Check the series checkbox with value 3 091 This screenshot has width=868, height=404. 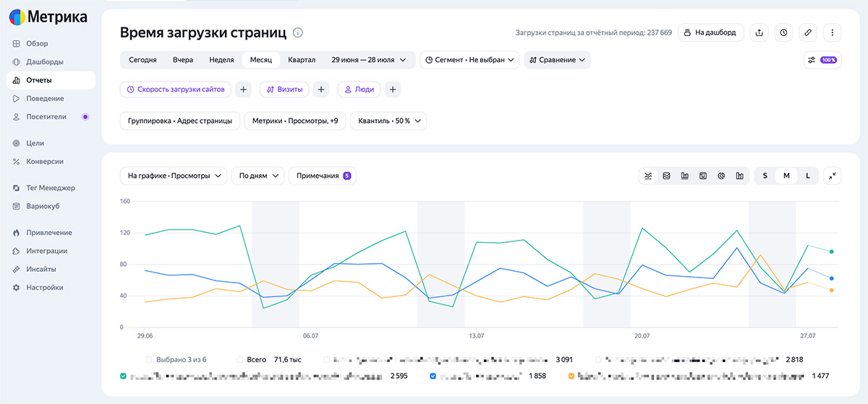pos(327,359)
